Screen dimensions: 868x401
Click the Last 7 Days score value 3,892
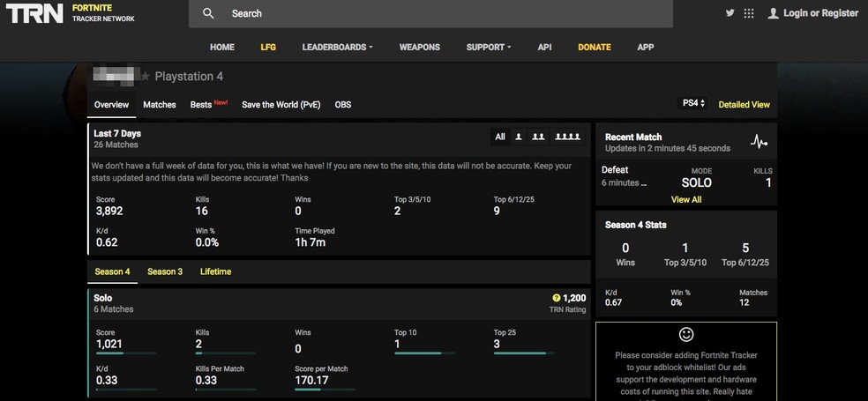pyautogui.click(x=109, y=211)
